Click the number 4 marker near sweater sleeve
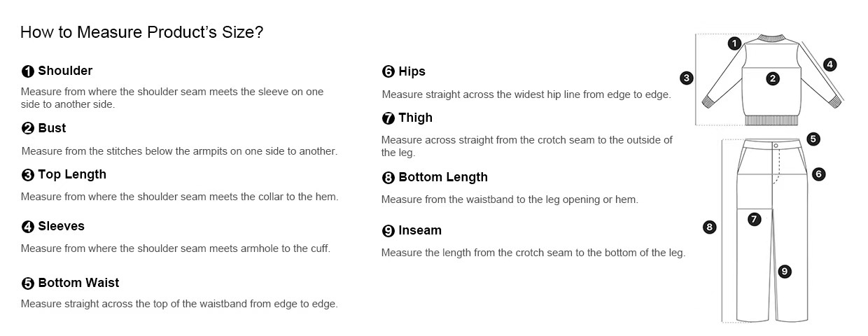The width and height of the screenshot is (868, 336). click(829, 64)
